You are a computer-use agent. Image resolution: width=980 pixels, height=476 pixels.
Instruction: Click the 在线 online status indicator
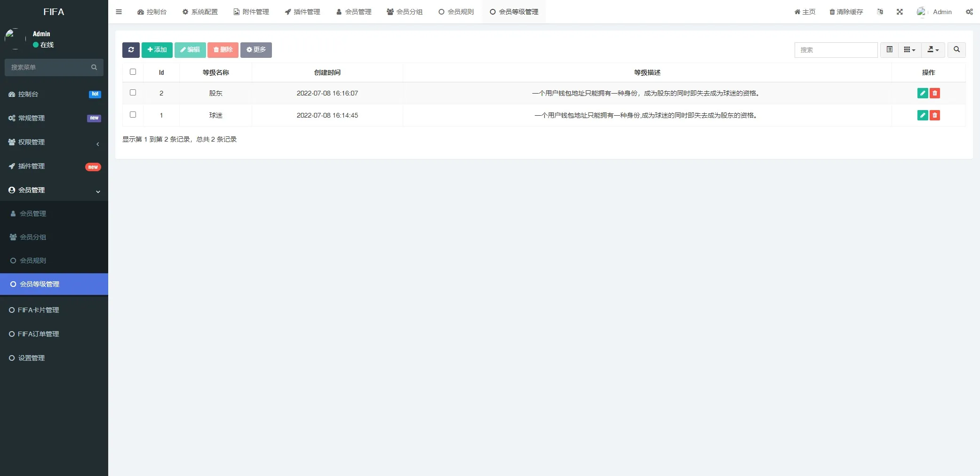43,45
